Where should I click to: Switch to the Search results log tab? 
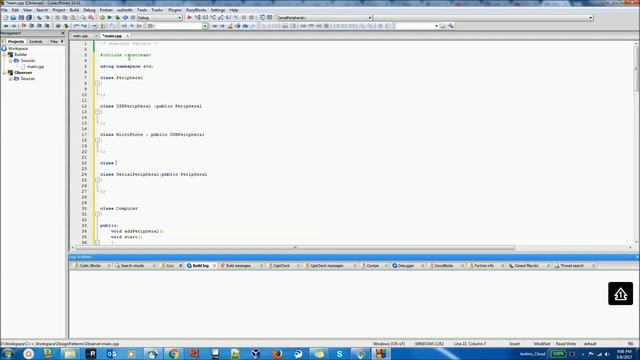point(133,266)
